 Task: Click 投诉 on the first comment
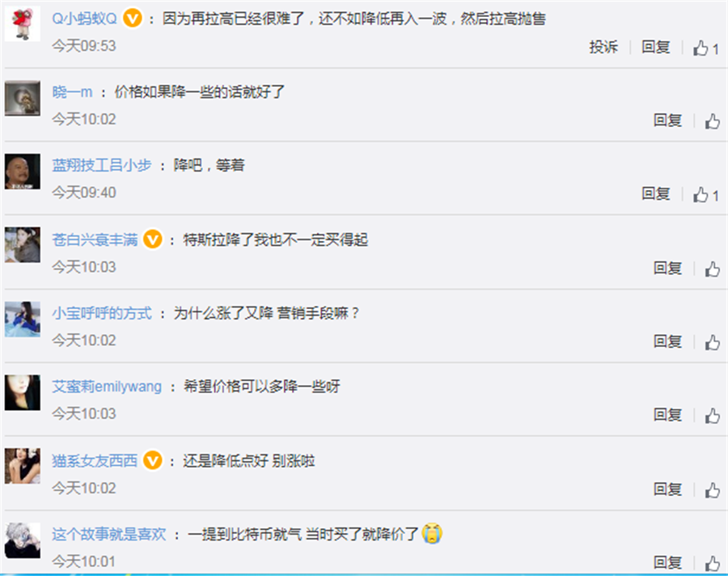click(603, 47)
